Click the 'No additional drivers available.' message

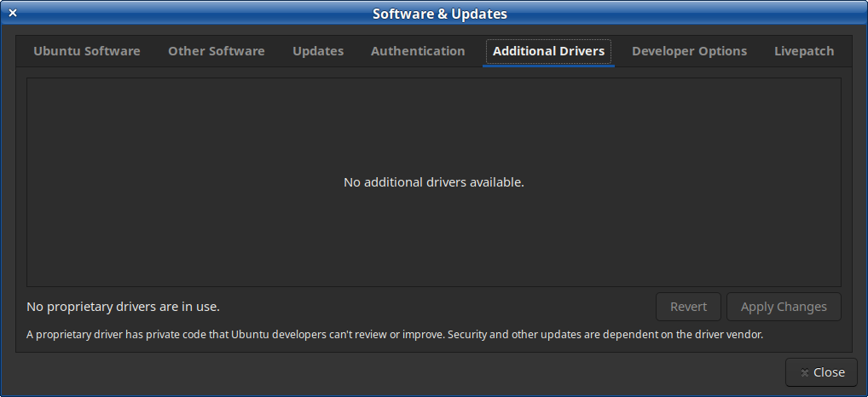pyautogui.click(x=434, y=182)
